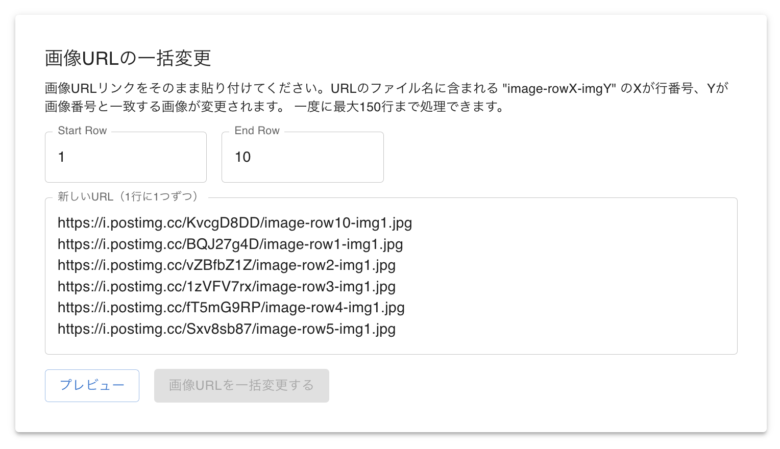
Task: Click the Start Row input field
Action: [125, 157]
